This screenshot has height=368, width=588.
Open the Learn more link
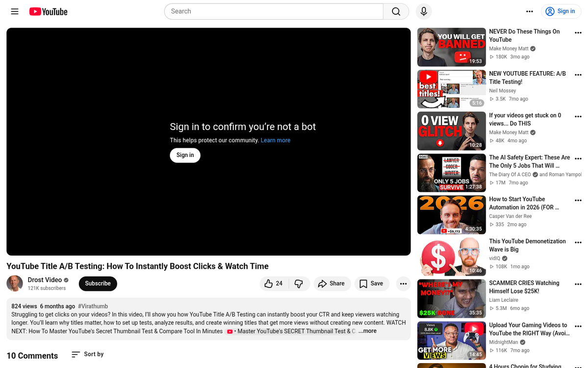(x=275, y=140)
